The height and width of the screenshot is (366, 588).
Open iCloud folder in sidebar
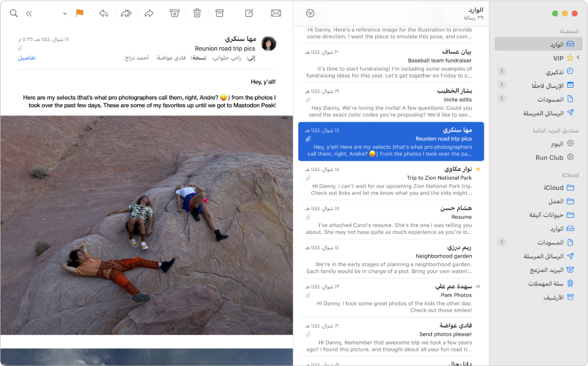pyautogui.click(x=538, y=187)
